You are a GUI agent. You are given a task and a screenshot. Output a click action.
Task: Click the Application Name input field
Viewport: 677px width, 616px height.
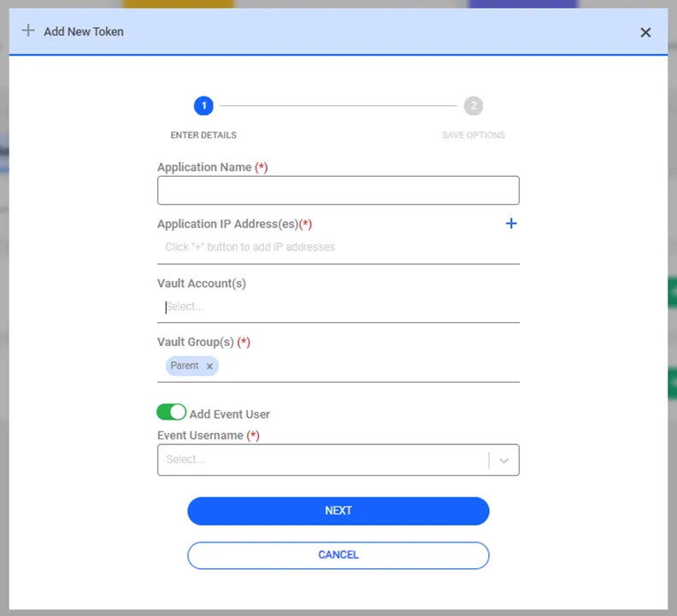pos(338,191)
